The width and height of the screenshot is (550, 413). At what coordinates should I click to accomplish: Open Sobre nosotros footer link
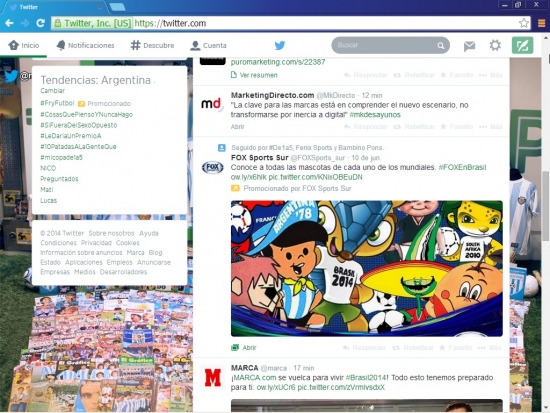[111, 233]
